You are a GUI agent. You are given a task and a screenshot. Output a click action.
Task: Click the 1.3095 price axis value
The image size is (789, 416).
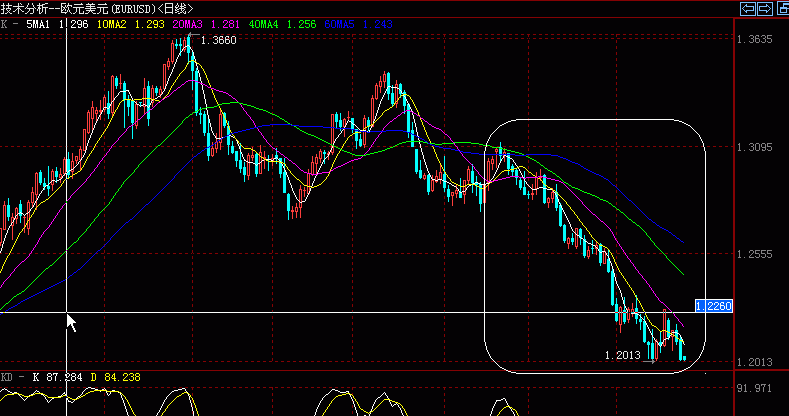click(x=754, y=147)
